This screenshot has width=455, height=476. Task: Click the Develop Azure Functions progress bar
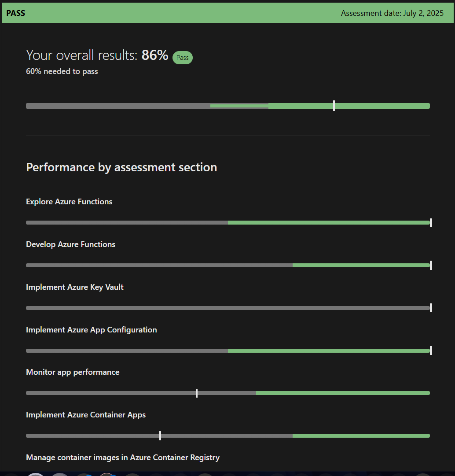pyautogui.click(x=228, y=266)
